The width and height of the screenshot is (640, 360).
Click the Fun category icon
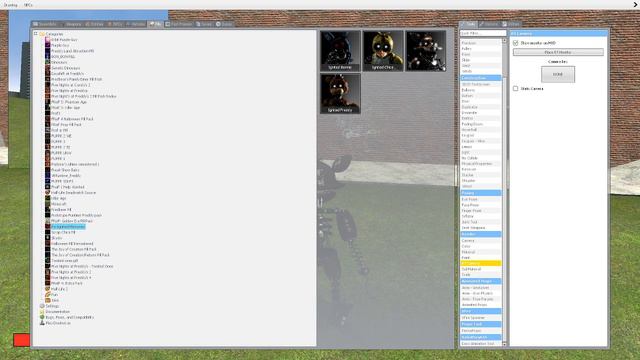tap(47, 294)
